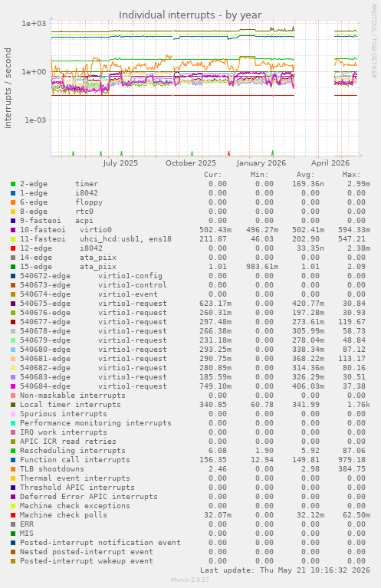This screenshot has height=588, width=381.
Task: Click the Local timer interrupts color swatch
Action: pyautogui.click(x=13, y=405)
